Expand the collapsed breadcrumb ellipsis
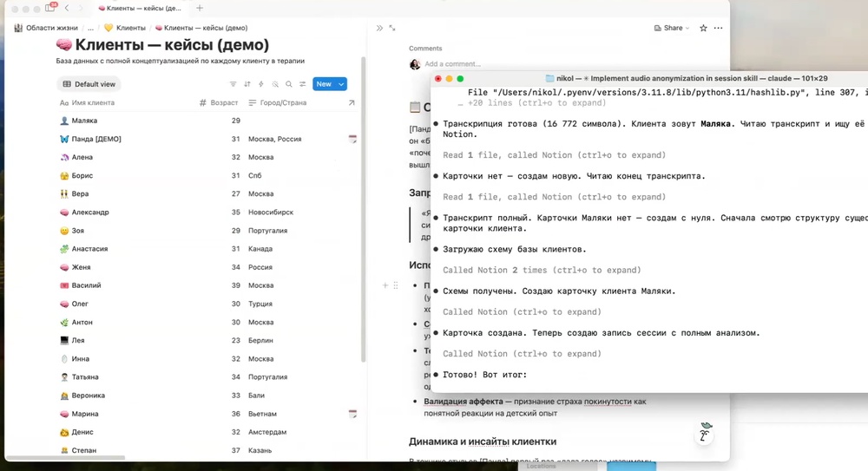Viewport: 868px width, 471px height. [91, 28]
